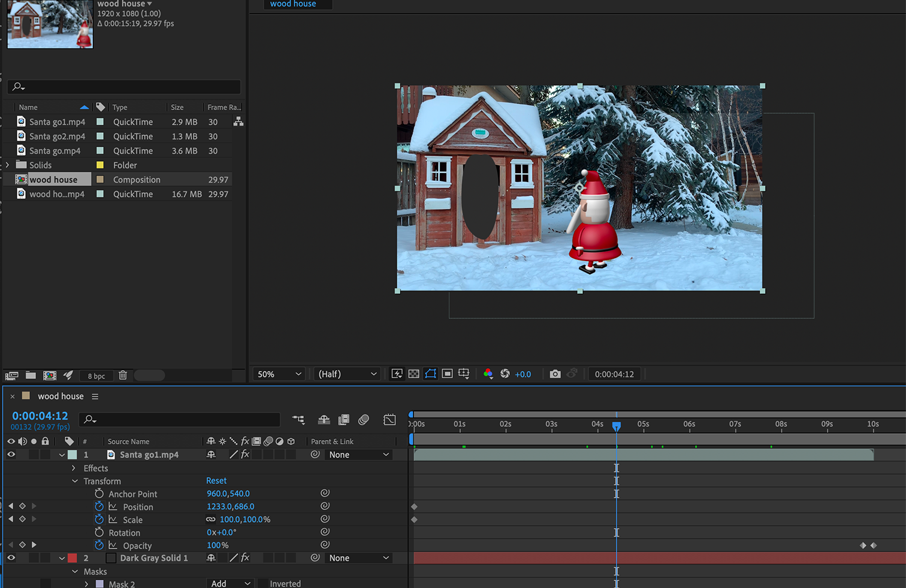Click the timeline current time 0:00:04:12
Image resolution: width=906 pixels, height=588 pixels.
click(40, 416)
